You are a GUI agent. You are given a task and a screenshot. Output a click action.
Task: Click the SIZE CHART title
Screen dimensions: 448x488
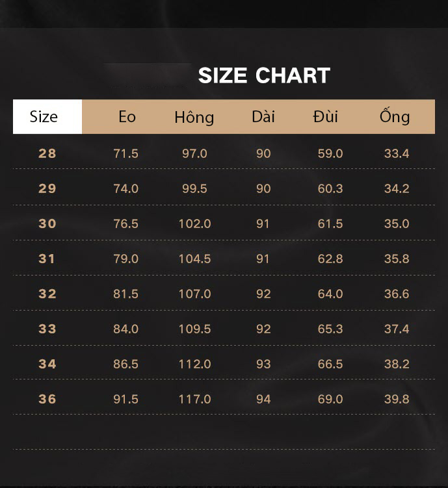pos(264,75)
